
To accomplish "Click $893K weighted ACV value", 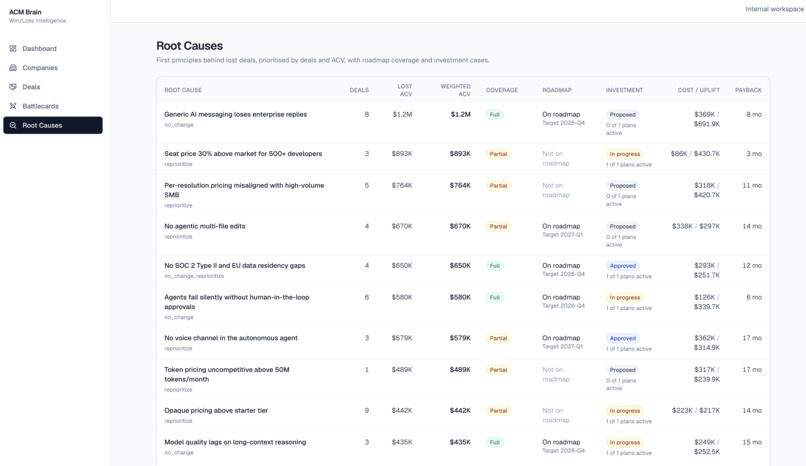I will tap(460, 154).
